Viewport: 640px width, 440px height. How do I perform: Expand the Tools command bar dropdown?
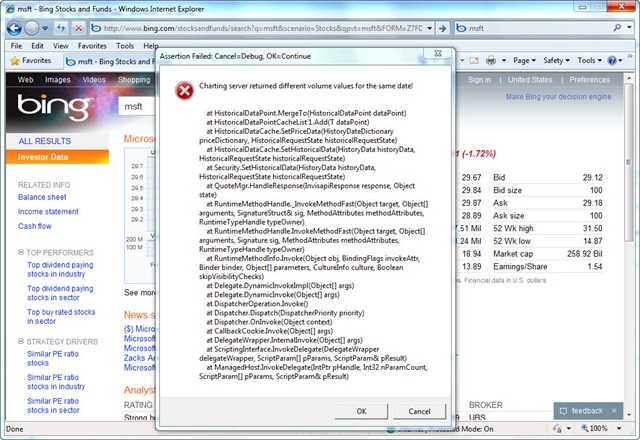pyautogui.click(x=592, y=61)
